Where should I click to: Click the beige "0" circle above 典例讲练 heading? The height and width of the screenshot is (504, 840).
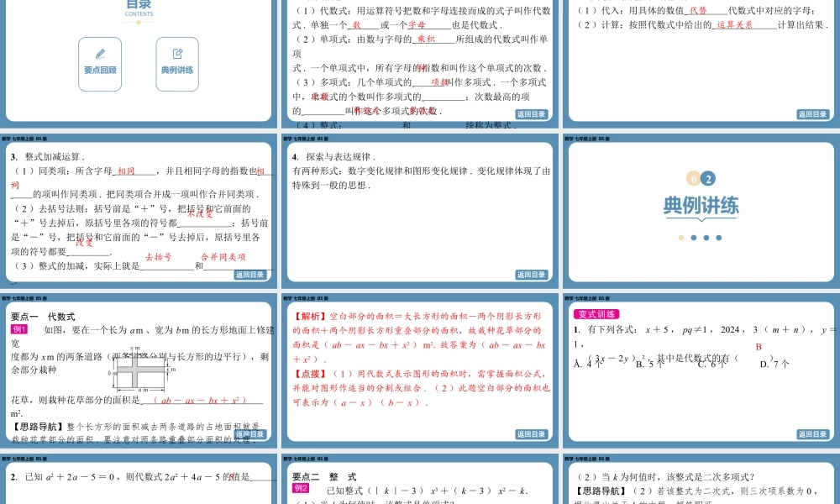[x=692, y=179]
